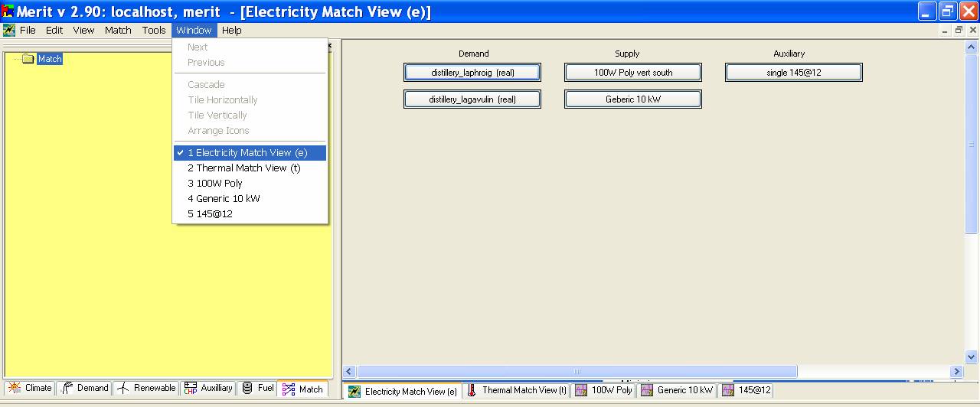The image size is (980, 407).
Task: Toggle the 100W Poly vert south supply
Action: [x=633, y=73]
